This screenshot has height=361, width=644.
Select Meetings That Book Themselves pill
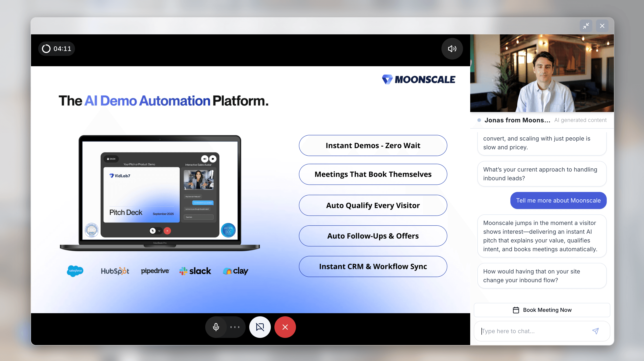coord(373,174)
